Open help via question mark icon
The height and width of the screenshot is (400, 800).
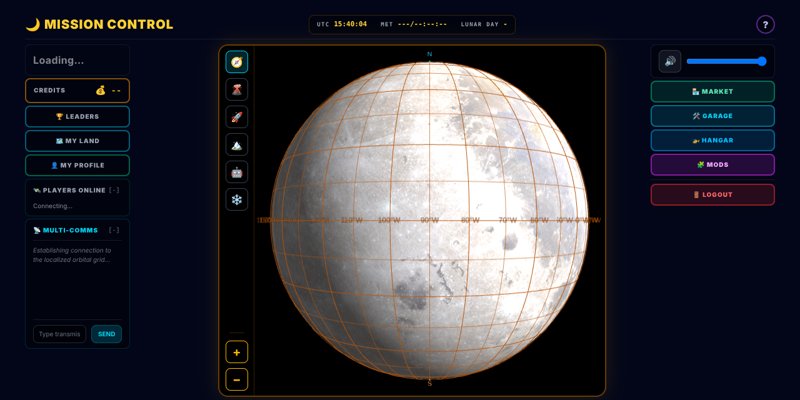pyautogui.click(x=765, y=24)
